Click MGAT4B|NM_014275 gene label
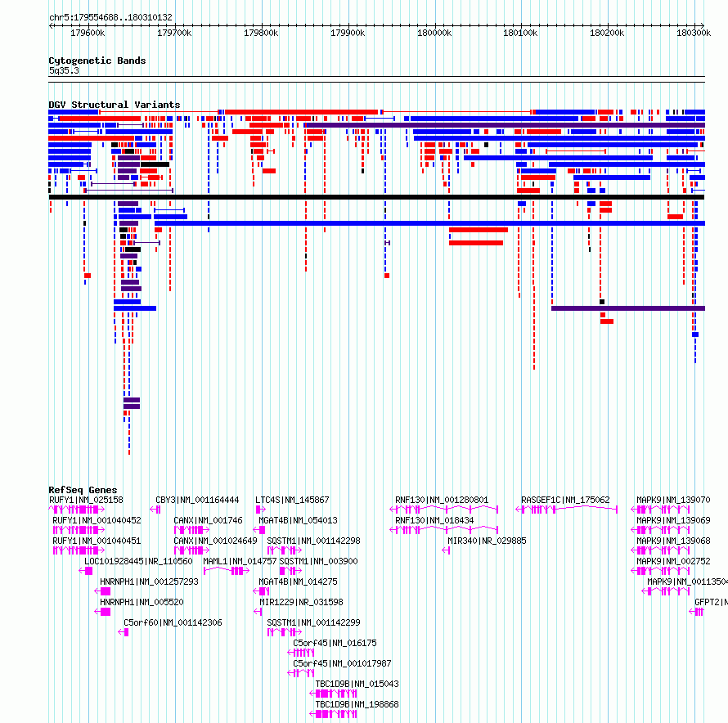 pos(298,582)
